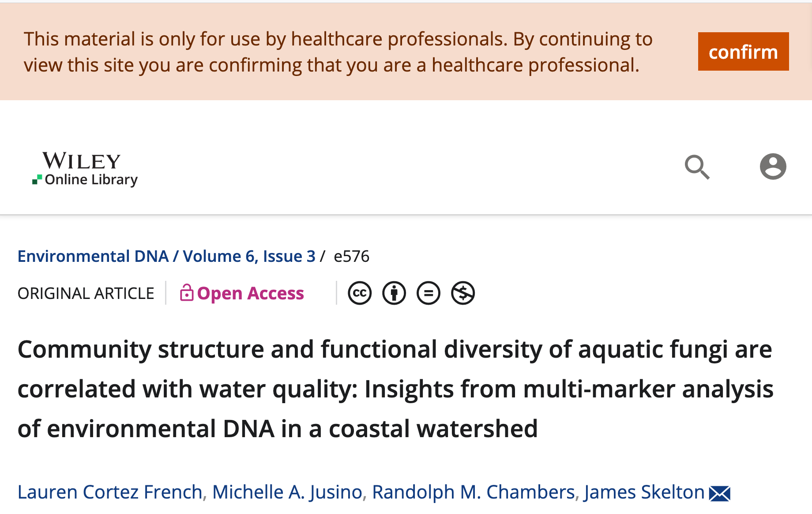This screenshot has width=812, height=514.
Task: Click the e576 article number
Action: (x=351, y=256)
